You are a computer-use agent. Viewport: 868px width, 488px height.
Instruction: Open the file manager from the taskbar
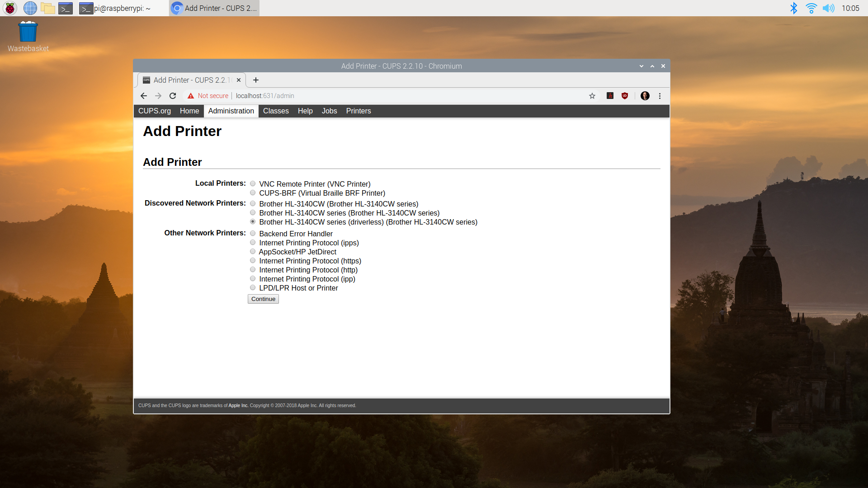coord(47,8)
